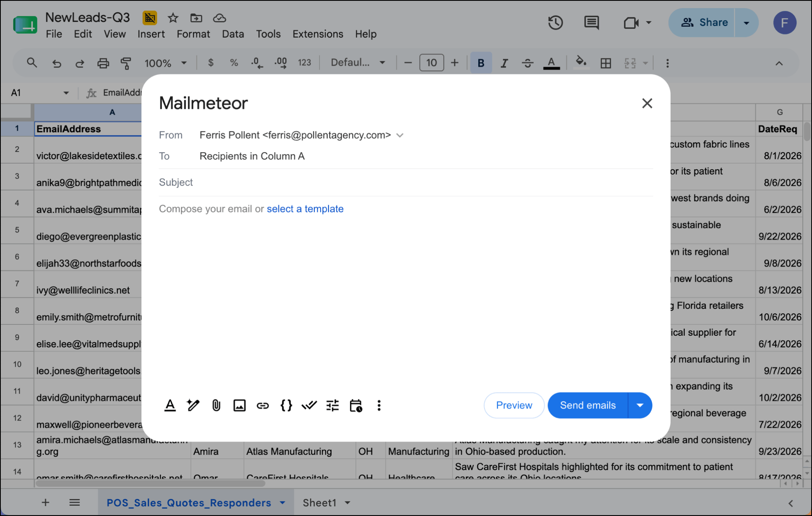This screenshot has width=812, height=516.
Task: Open the borders tool
Action: coord(606,63)
